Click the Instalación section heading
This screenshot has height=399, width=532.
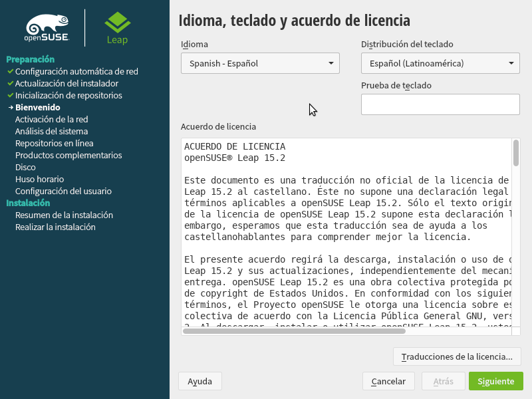click(x=28, y=203)
